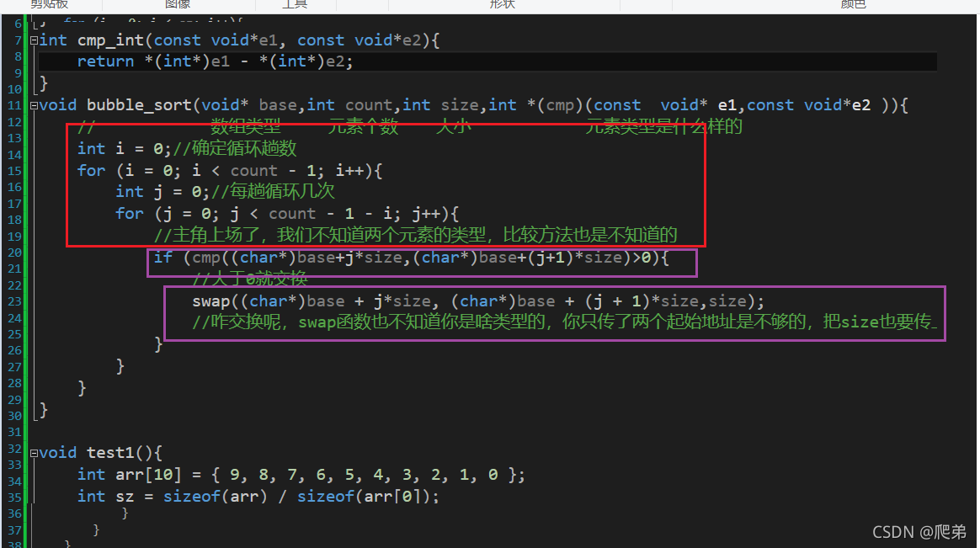Collapse the cmp_int function fold marker

click(x=32, y=40)
